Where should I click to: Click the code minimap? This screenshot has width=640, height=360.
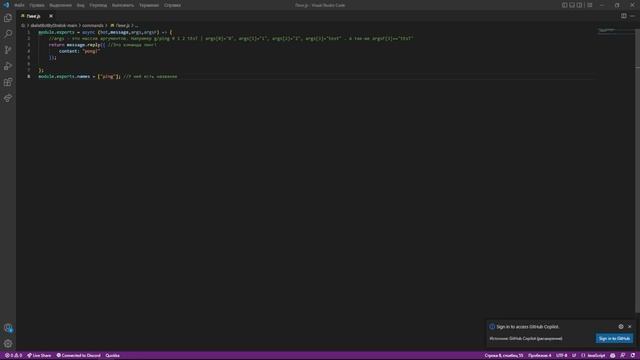click(615, 31)
